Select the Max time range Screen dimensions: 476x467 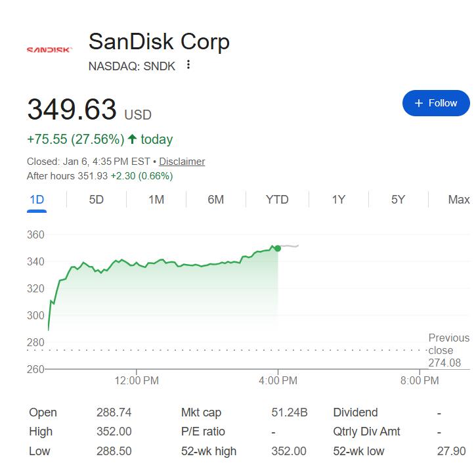(x=458, y=200)
